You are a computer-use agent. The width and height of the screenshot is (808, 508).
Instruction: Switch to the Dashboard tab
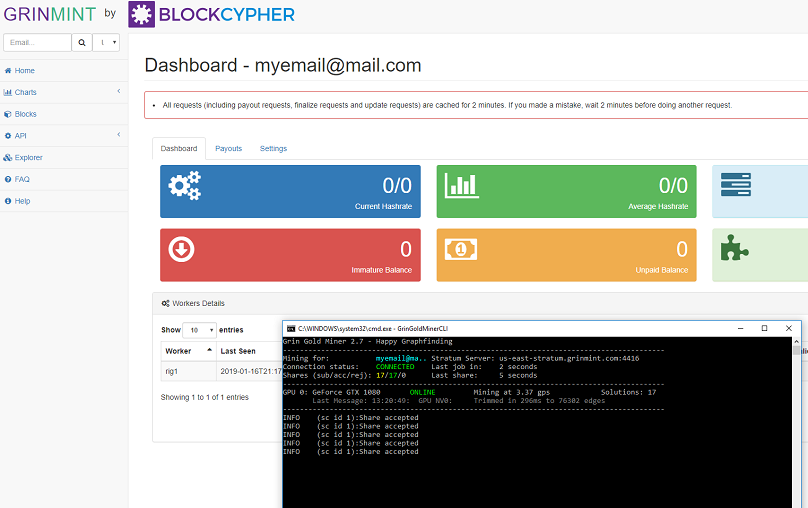(179, 148)
